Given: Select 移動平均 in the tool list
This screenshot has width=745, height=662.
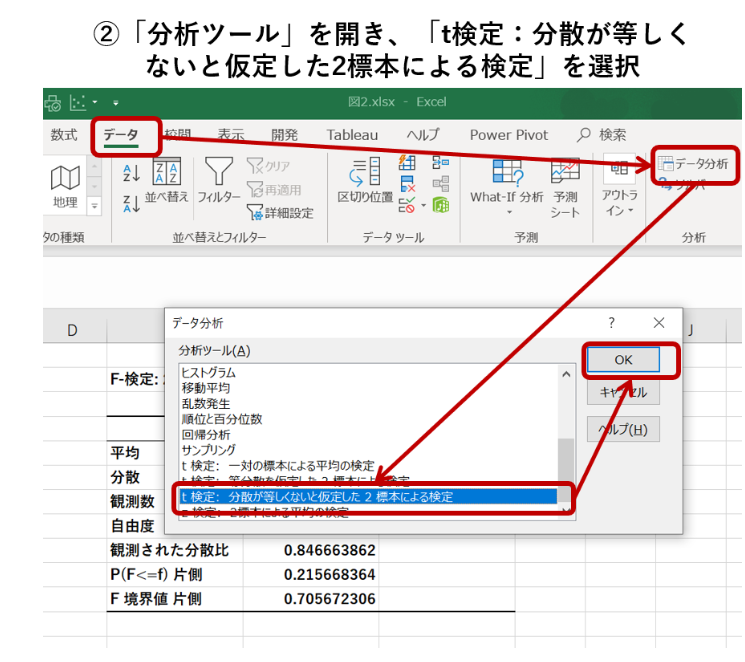Looking at the screenshot, I should click(369, 388).
